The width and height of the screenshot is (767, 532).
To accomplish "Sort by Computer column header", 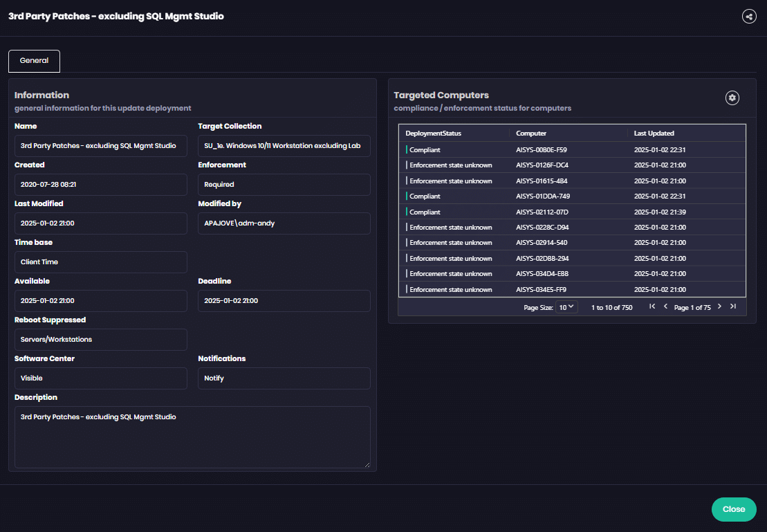I will coord(531,133).
